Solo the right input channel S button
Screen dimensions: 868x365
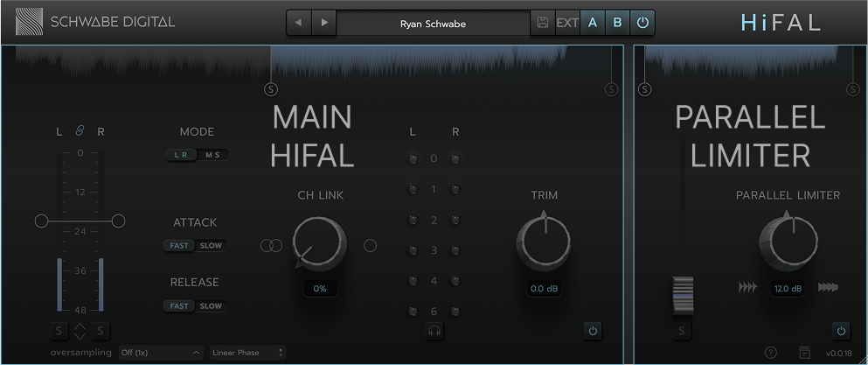click(101, 331)
